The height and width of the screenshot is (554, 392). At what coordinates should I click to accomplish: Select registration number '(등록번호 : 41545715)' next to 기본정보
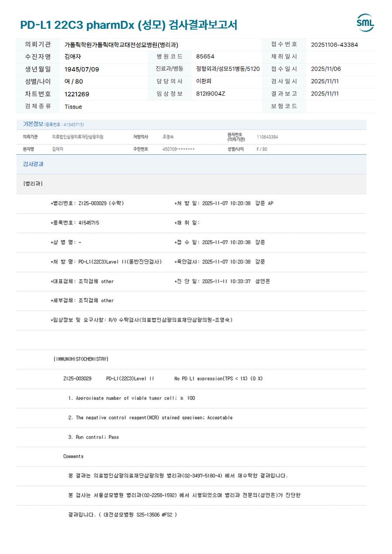64,125
